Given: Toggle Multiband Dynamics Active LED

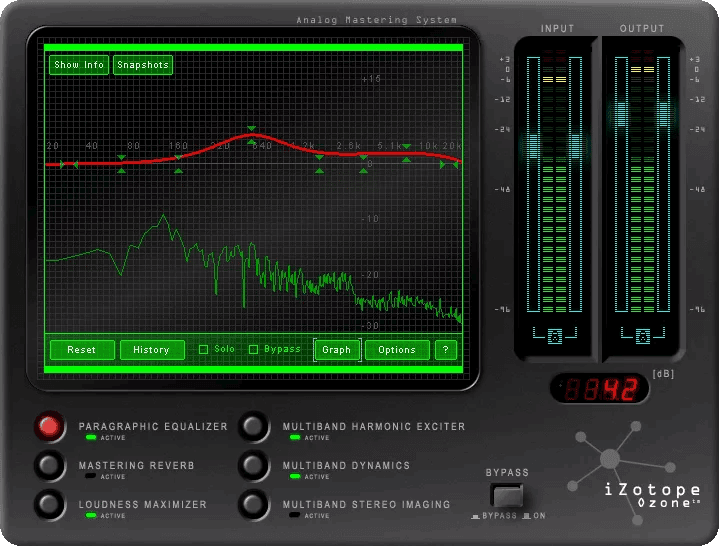Looking at the screenshot, I should tap(295, 476).
